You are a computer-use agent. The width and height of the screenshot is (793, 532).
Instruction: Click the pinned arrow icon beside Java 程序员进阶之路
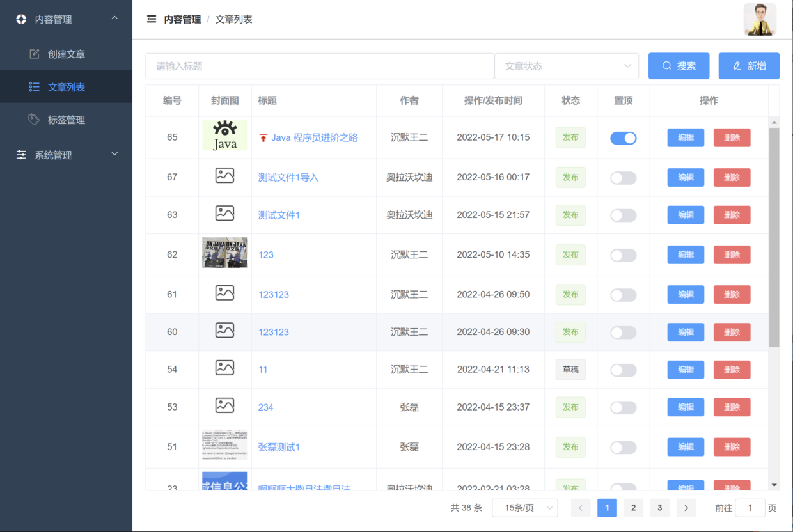coord(263,138)
